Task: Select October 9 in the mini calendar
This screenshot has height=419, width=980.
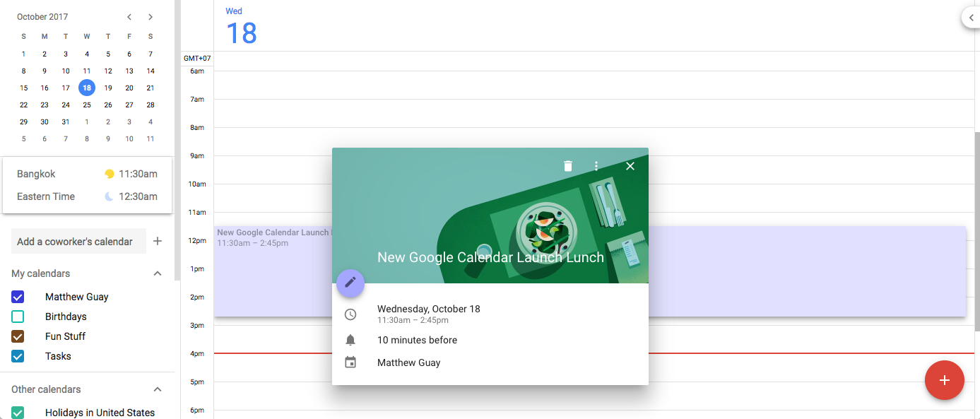Action: pos(45,71)
